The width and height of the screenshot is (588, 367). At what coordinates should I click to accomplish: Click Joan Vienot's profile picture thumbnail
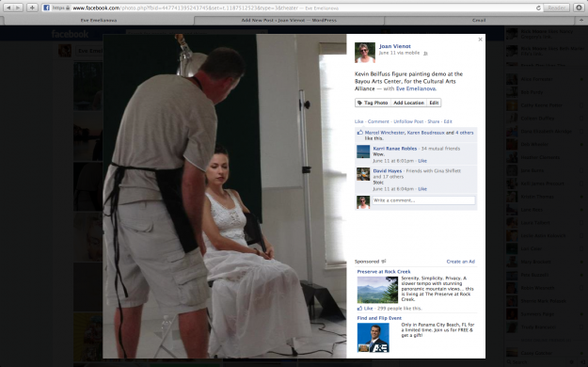(x=365, y=53)
